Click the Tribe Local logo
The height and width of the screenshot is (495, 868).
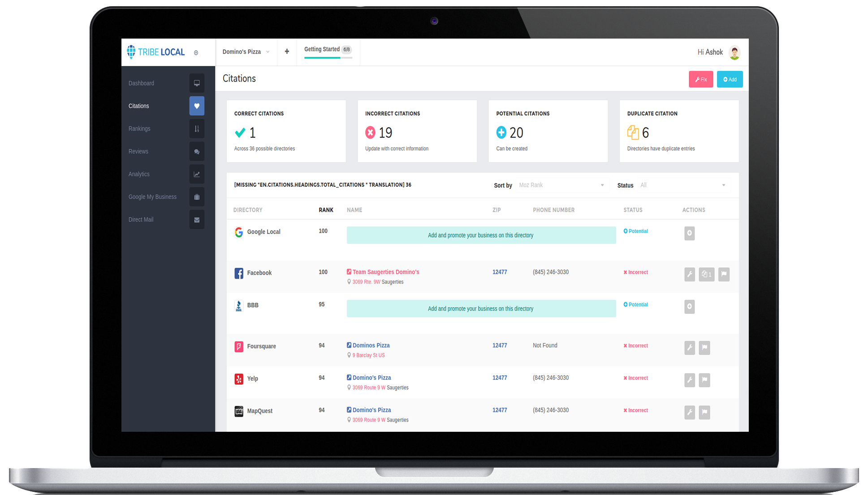[155, 52]
